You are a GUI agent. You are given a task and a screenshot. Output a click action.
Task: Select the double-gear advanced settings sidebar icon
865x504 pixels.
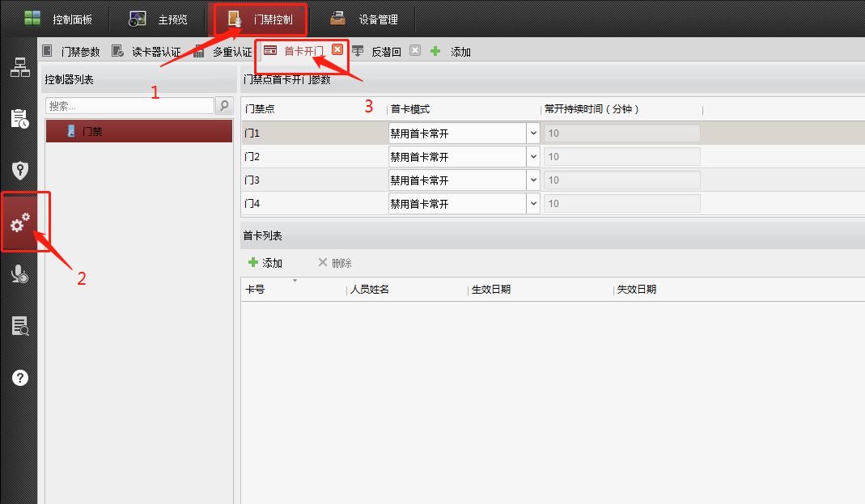(x=20, y=222)
